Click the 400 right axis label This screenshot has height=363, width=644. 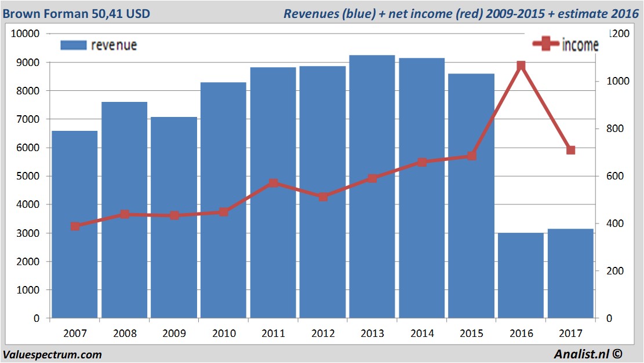[615, 223]
